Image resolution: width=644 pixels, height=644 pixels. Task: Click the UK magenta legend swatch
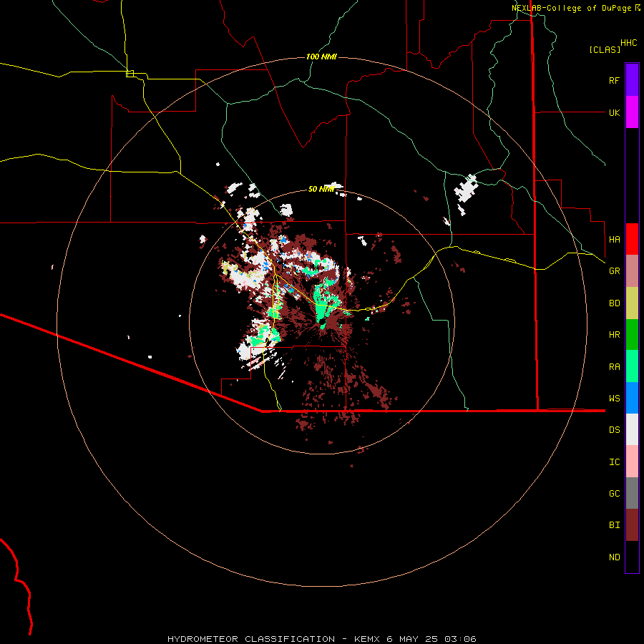(632, 112)
